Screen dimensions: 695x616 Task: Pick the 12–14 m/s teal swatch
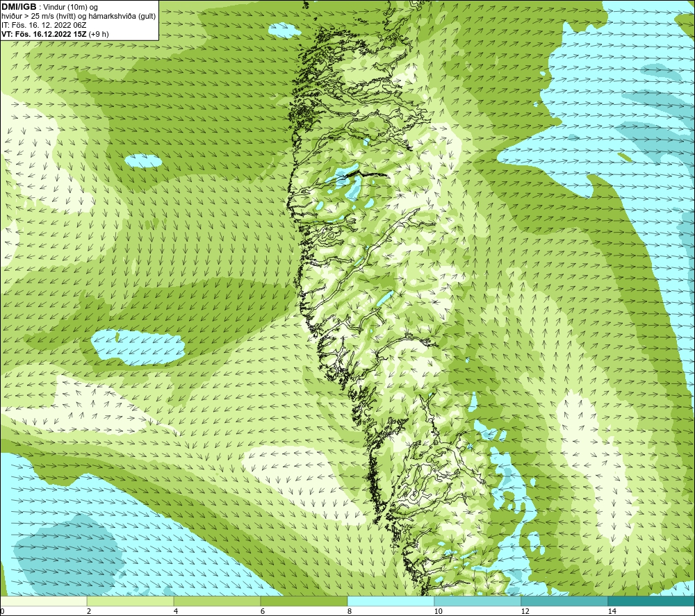point(564,601)
